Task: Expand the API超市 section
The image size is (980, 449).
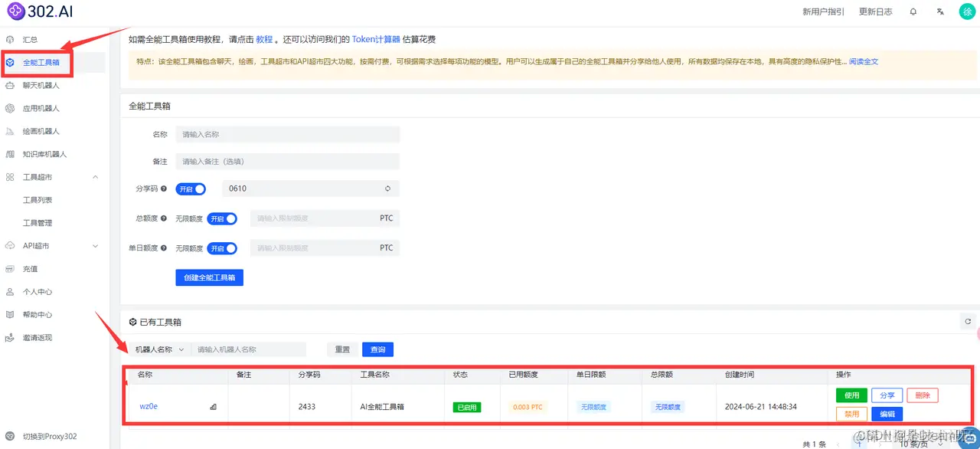Action: coord(93,246)
